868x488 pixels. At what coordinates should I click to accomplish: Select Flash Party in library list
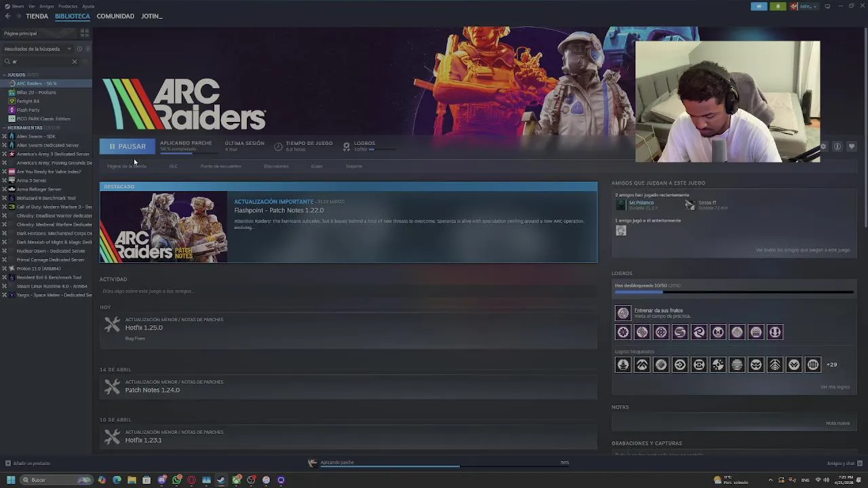(x=46, y=110)
